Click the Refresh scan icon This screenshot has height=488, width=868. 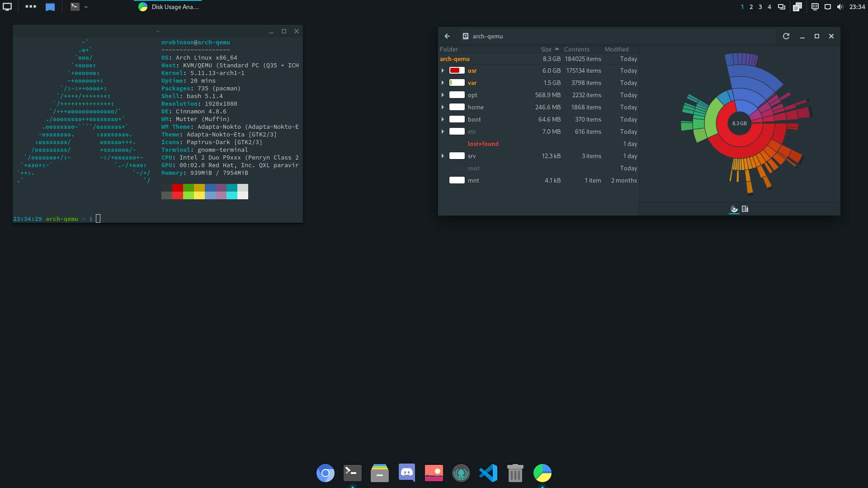[x=786, y=36]
